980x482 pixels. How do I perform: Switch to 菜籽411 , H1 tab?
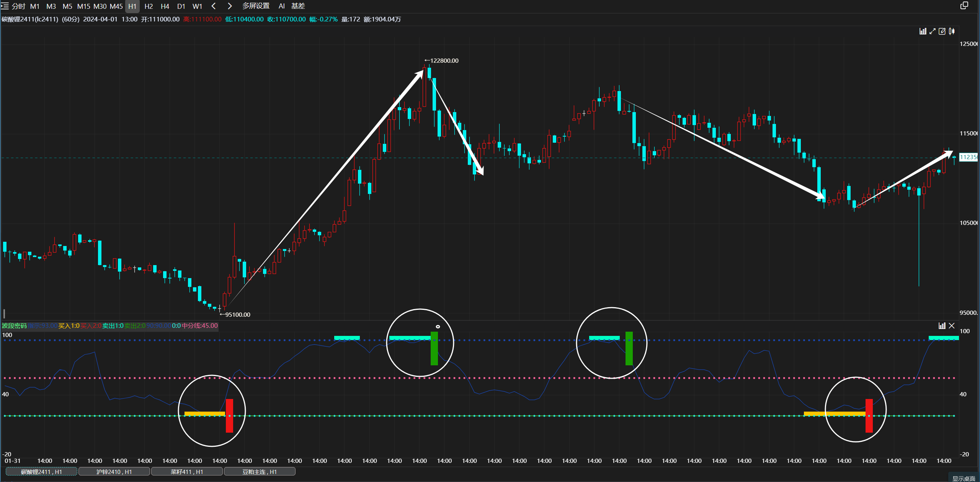[x=187, y=472]
